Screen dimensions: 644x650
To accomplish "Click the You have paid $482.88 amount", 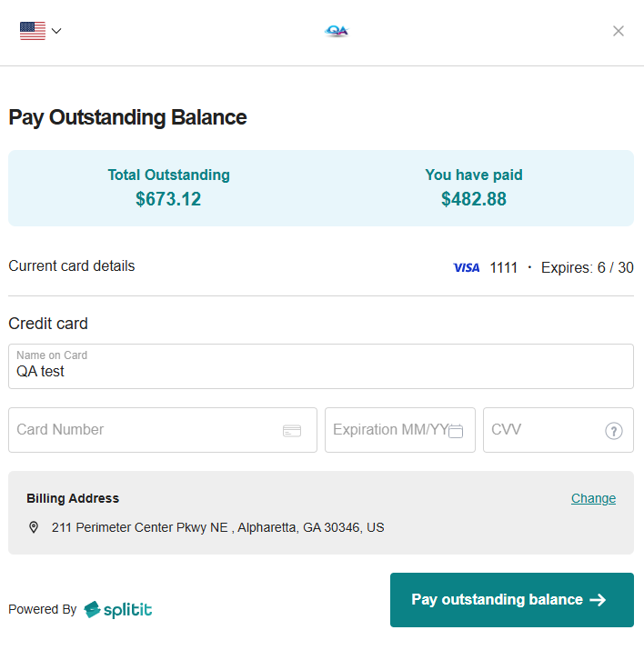I will (474, 199).
